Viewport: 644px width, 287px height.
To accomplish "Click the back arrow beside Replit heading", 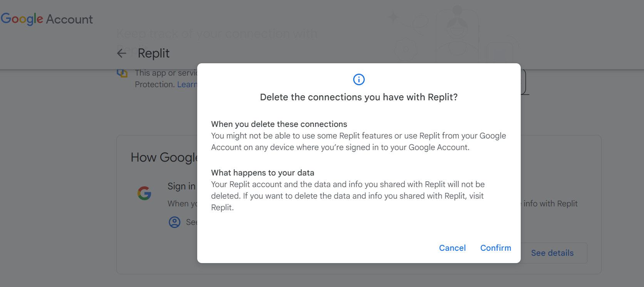I will click(x=121, y=53).
